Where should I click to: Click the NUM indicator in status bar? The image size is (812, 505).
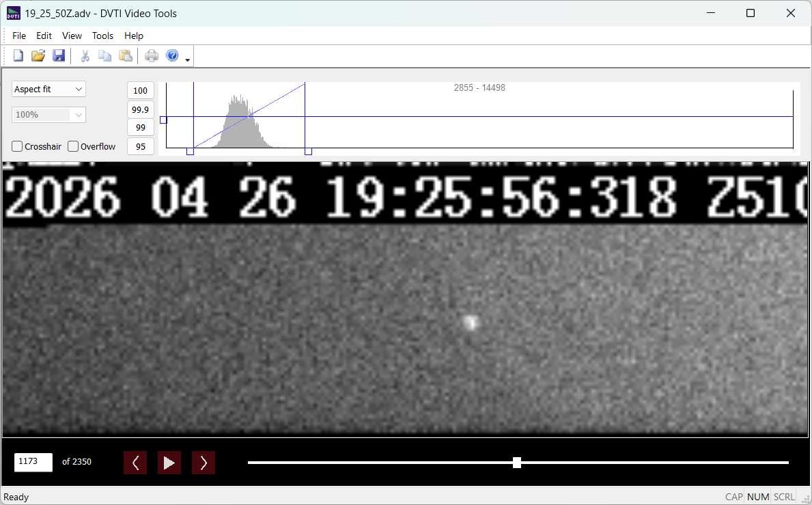(758, 497)
